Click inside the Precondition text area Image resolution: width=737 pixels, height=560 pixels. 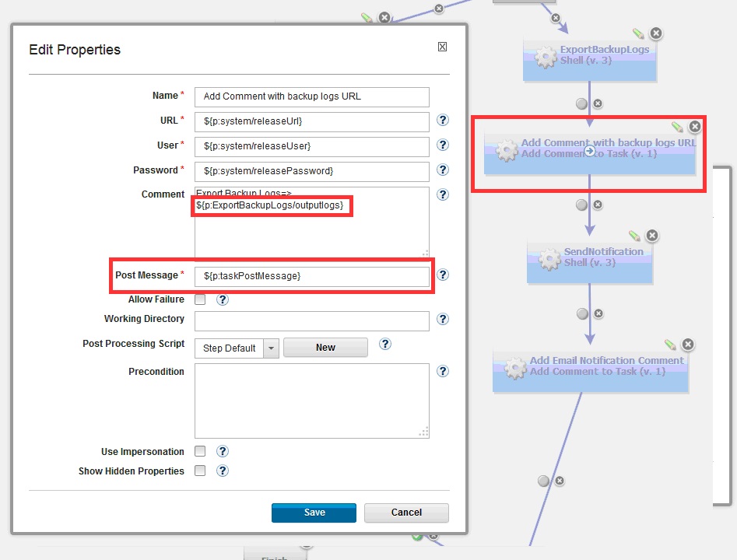click(311, 400)
